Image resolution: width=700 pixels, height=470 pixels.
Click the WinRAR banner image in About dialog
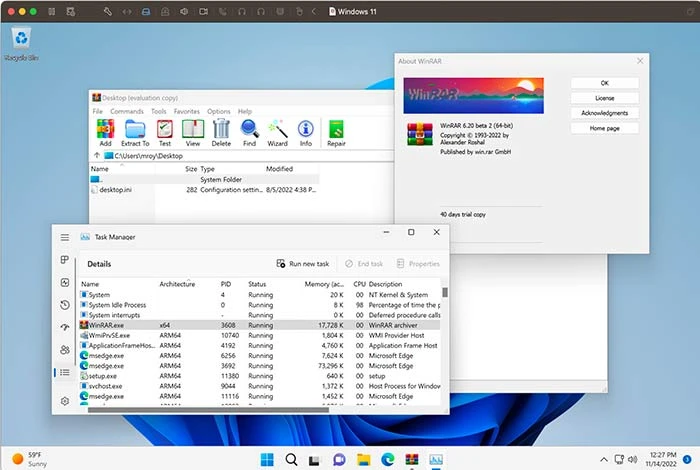pyautogui.click(x=473, y=96)
